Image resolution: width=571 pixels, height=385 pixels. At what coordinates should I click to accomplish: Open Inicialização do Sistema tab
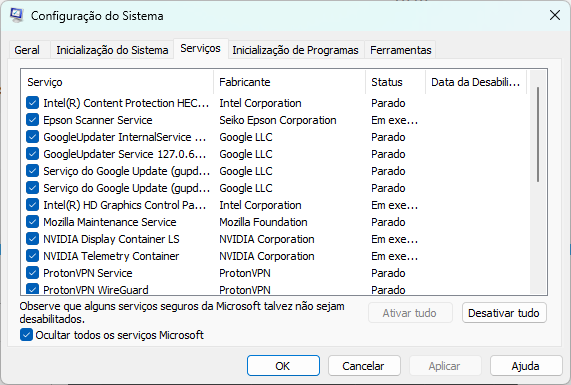112,50
